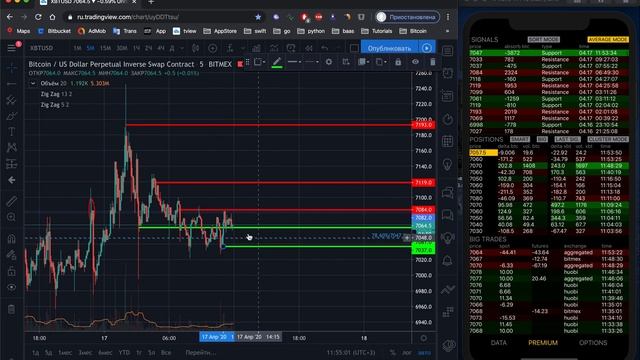Toggle percent scale on the chart
This screenshot has height=360, width=640.
point(393,352)
